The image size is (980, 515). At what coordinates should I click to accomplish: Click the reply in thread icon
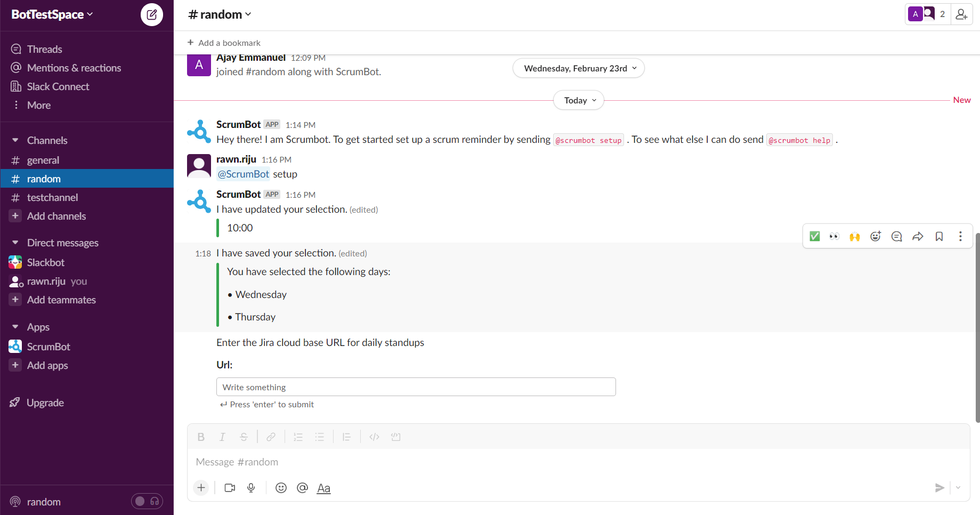click(897, 236)
